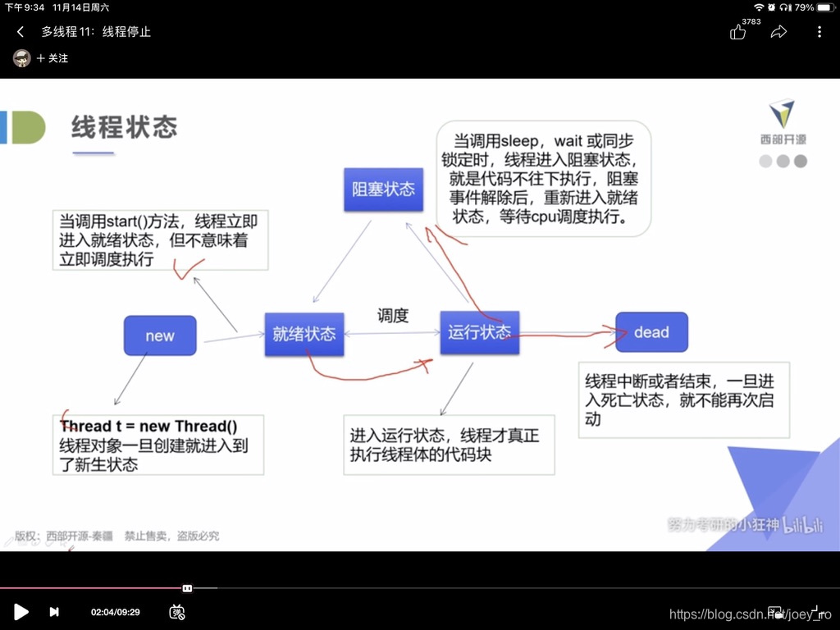Tap the 02:04/09:29 playback timestamp
840x630 pixels.
pyautogui.click(x=115, y=612)
